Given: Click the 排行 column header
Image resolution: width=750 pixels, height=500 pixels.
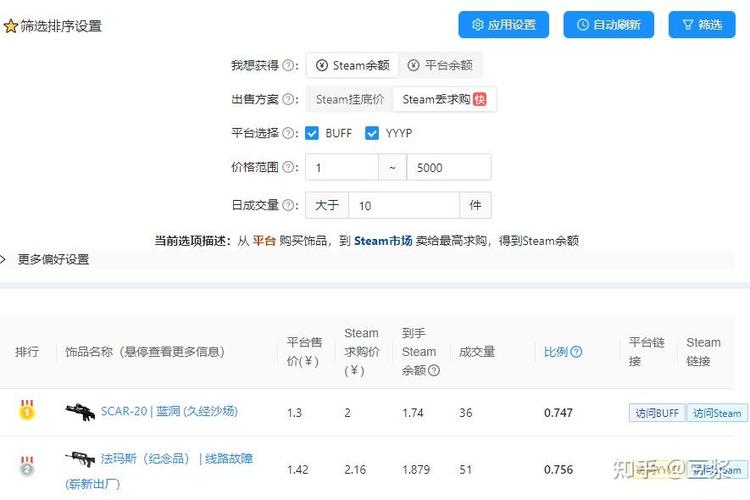Looking at the screenshot, I should coord(27,352).
